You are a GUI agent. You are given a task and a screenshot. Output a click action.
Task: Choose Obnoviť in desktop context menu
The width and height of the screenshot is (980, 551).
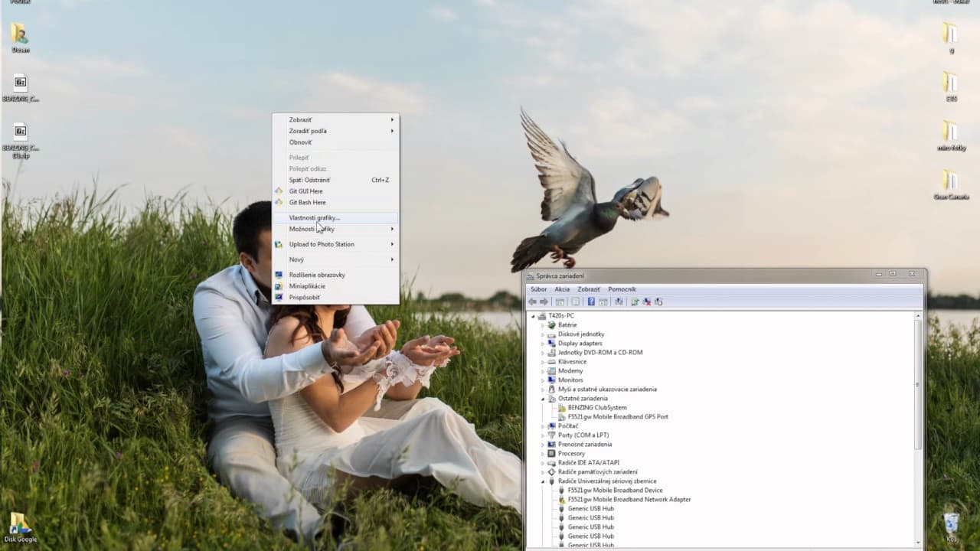pos(335,142)
